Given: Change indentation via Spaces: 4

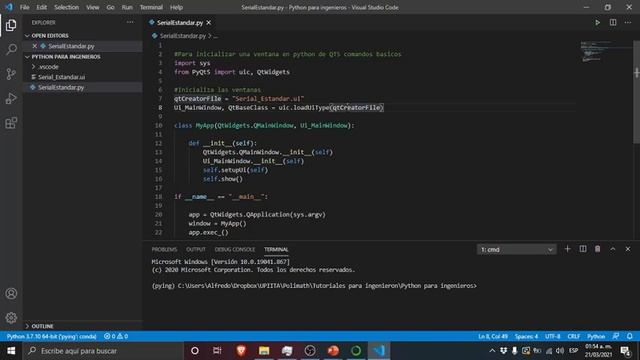Looking at the screenshot, I should point(526,336).
